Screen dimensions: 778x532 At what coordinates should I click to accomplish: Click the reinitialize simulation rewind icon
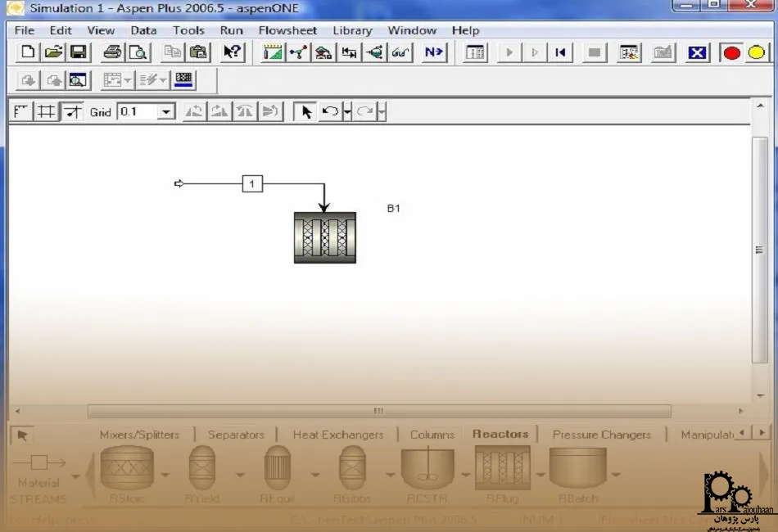(560, 52)
